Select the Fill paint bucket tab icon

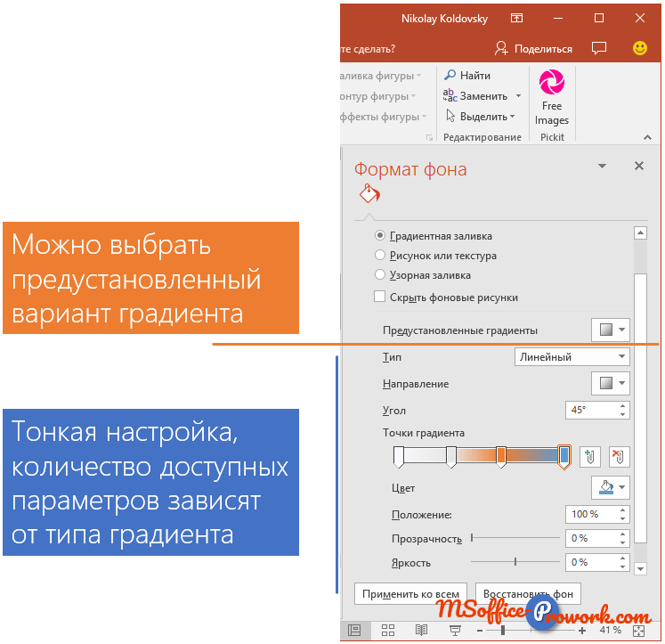point(369,194)
